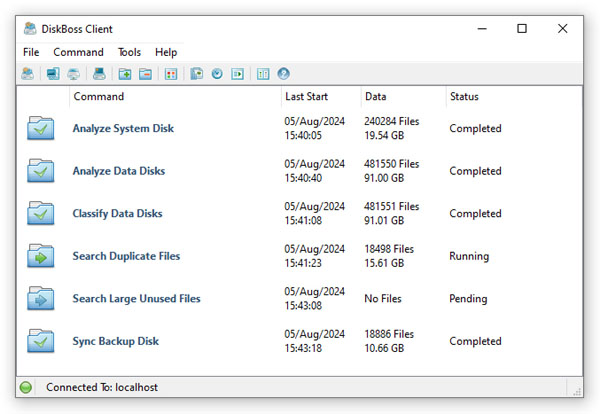Click the green arrow run command toolbar icon
The image size is (600, 414).
pyautogui.click(x=237, y=73)
